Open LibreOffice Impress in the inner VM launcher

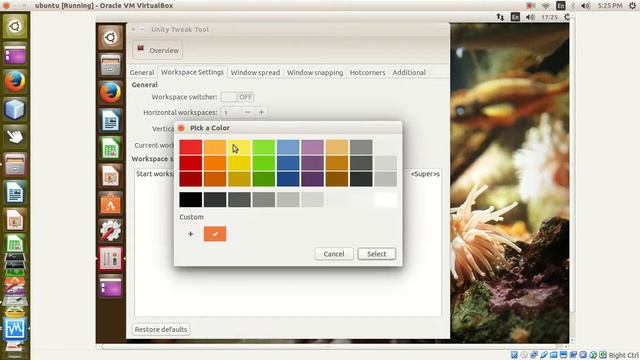[110, 176]
